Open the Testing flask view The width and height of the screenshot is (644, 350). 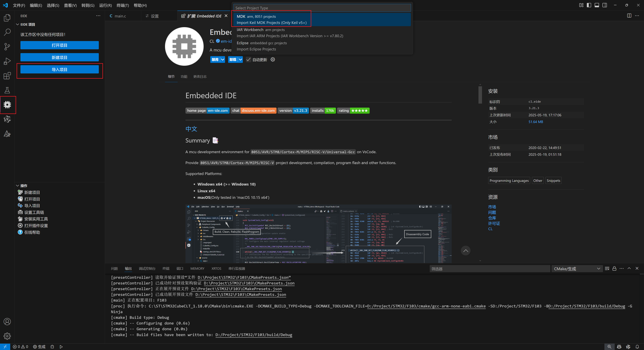click(7, 90)
